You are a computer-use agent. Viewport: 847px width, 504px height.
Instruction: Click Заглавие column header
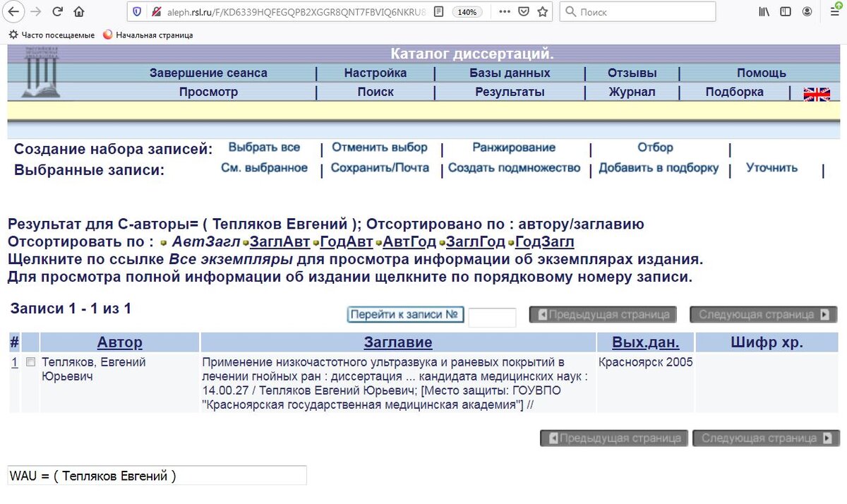click(x=398, y=342)
